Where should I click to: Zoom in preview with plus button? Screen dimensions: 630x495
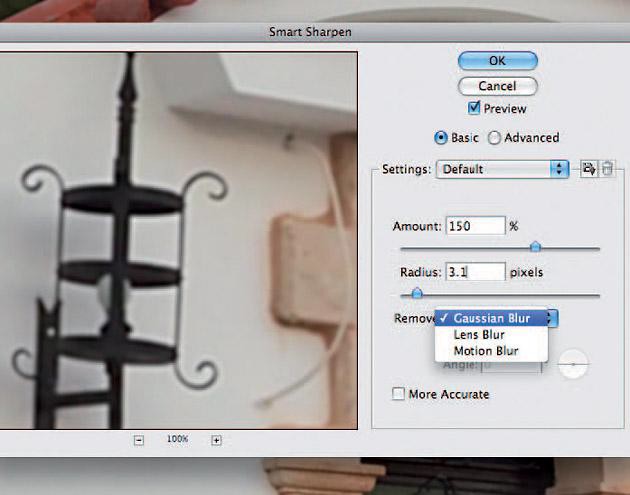coord(216,441)
